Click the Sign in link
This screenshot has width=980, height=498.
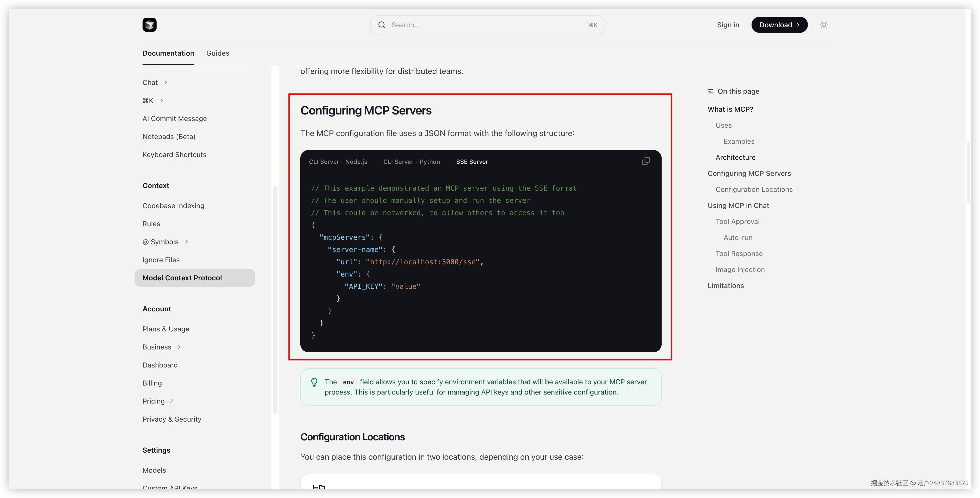coord(728,25)
